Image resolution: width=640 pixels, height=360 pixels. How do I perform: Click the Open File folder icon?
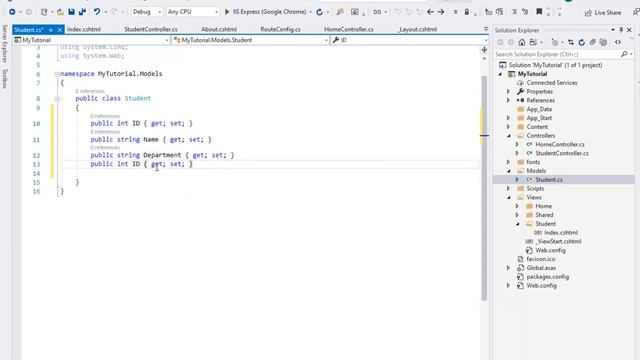click(x=60, y=12)
